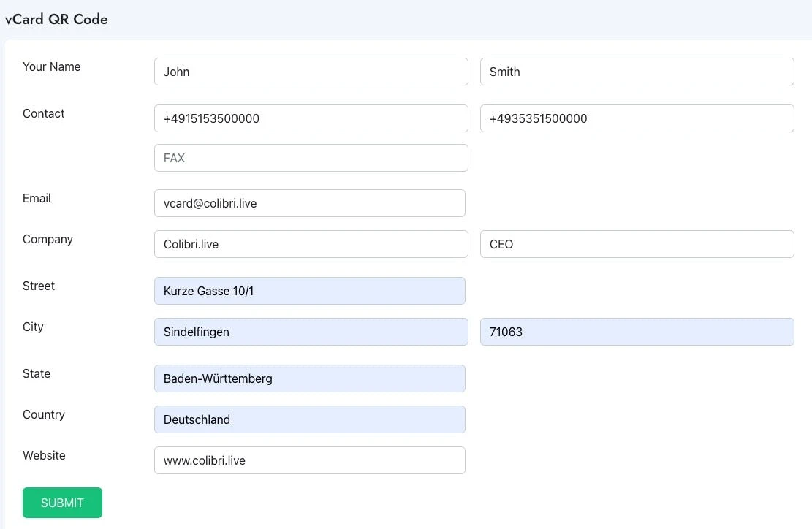
Task: Click the empty FAX input field
Action: [x=311, y=158]
